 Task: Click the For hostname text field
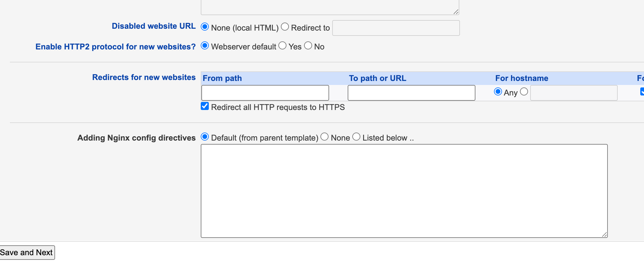(574, 93)
